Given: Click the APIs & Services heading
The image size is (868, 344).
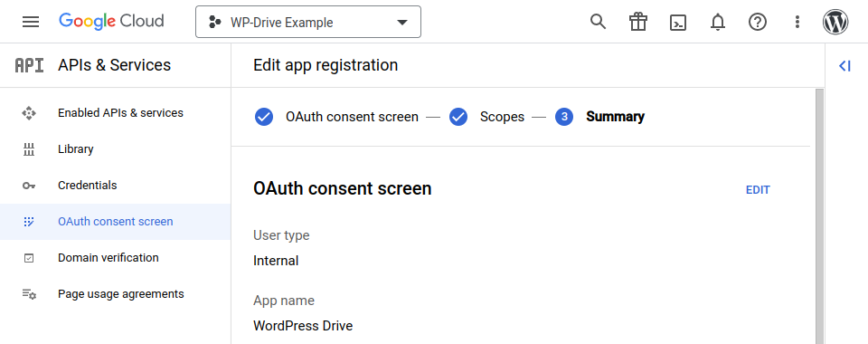Looking at the screenshot, I should point(115,65).
